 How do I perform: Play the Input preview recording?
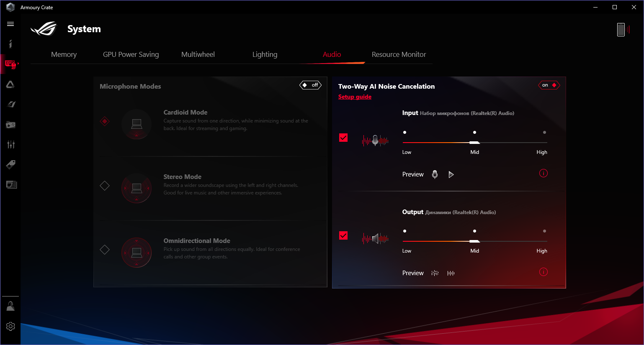(451, 174)
